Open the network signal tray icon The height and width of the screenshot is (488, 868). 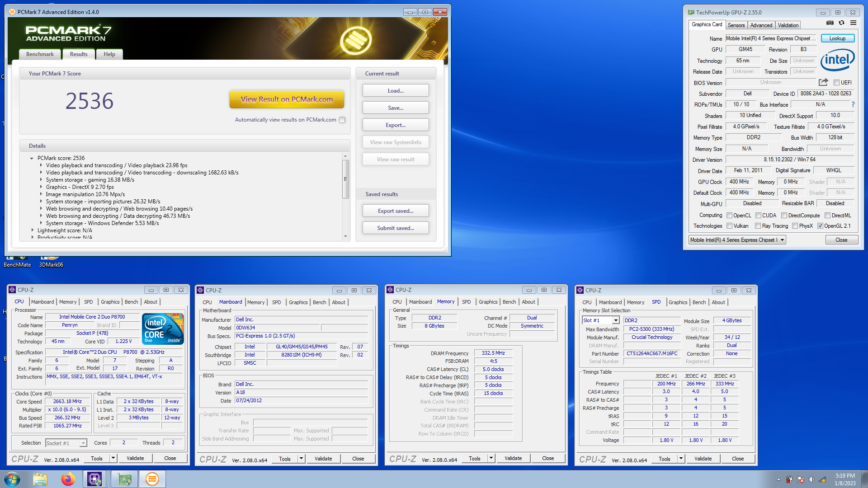[823, 479]
